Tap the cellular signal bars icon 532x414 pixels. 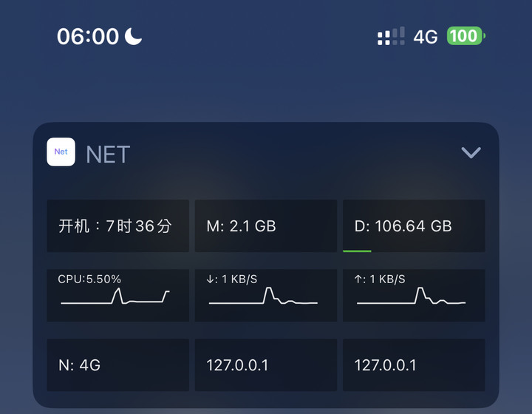pyautogui.click(x=391, y=36)
